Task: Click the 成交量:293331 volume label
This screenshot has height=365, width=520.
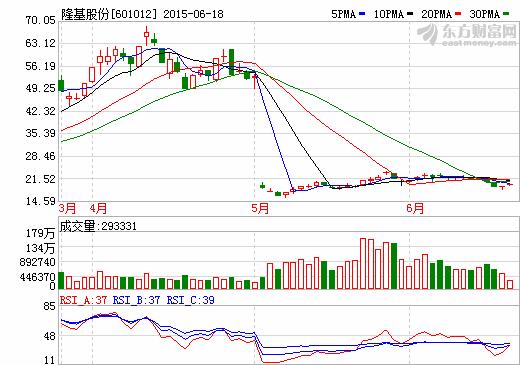Action: click(98, 226)
